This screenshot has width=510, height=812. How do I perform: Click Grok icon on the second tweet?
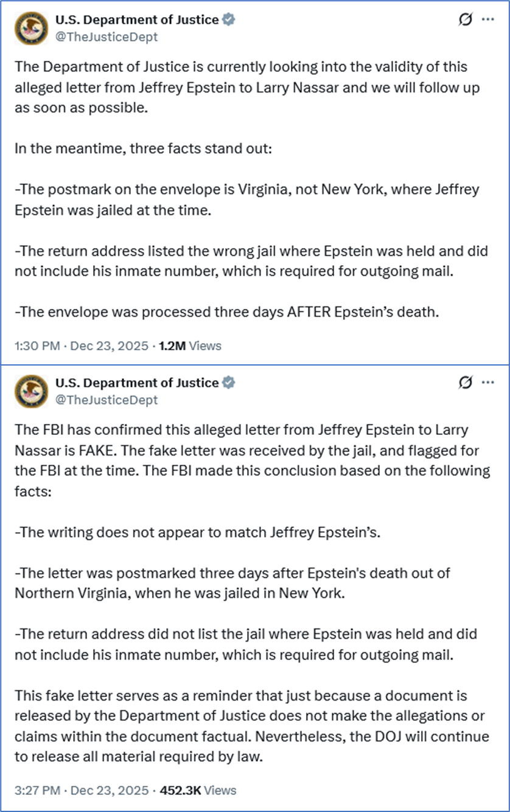point(465,383)
